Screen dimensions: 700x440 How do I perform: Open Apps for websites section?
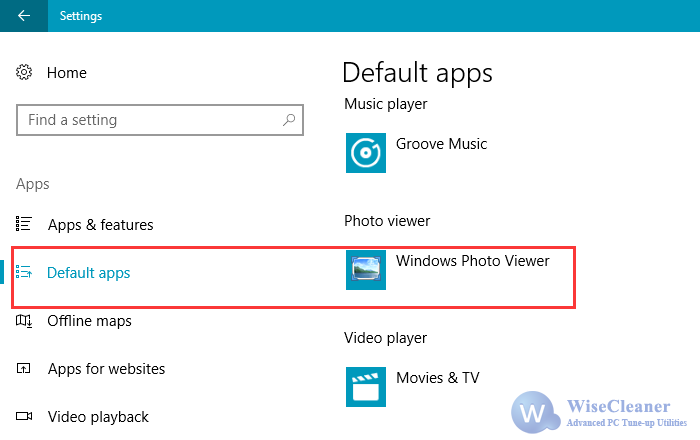106,369
